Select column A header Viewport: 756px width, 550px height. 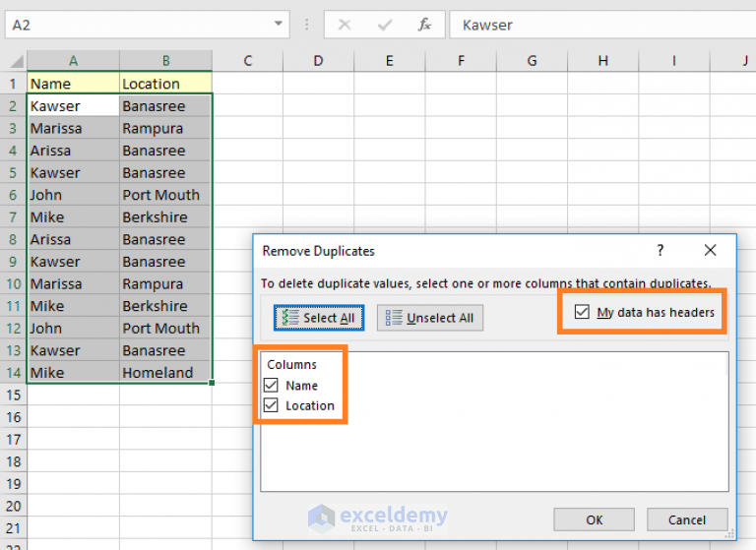(73, 61)
